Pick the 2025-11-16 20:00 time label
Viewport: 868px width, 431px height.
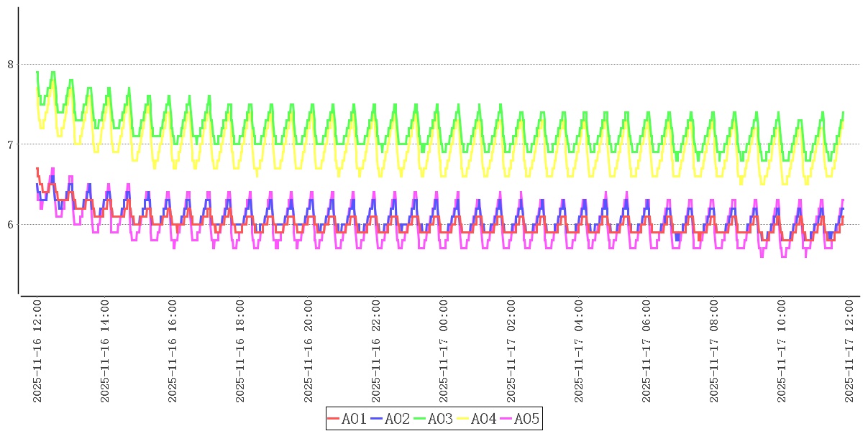[x=309, y=351]
